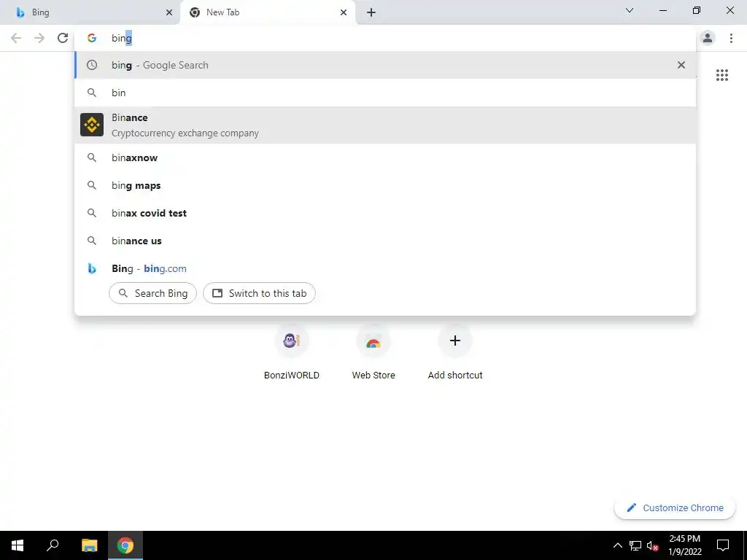Click the Add shortcut plus tile
747x560 pixels.
click(455, 353)
